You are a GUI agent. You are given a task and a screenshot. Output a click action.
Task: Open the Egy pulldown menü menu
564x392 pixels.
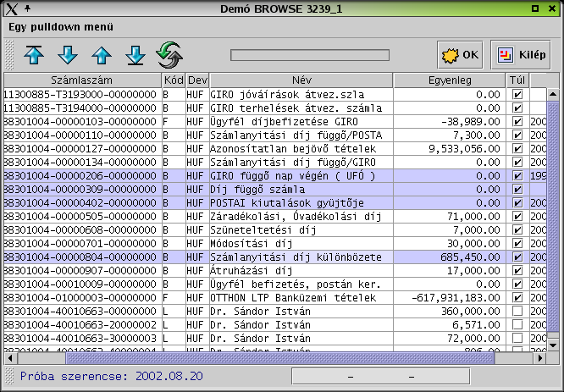[x=61, y=27]
